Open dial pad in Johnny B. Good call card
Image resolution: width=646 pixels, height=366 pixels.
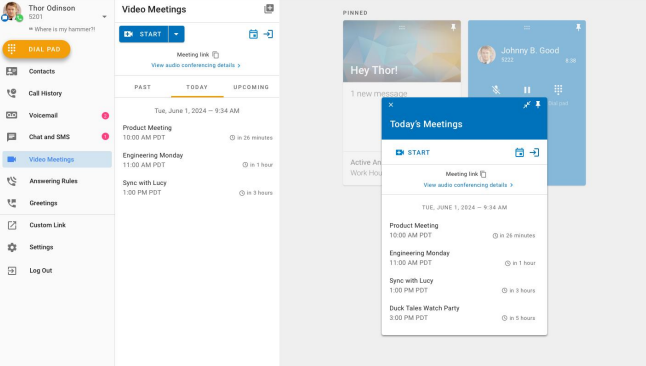click(x=558, y=90)
